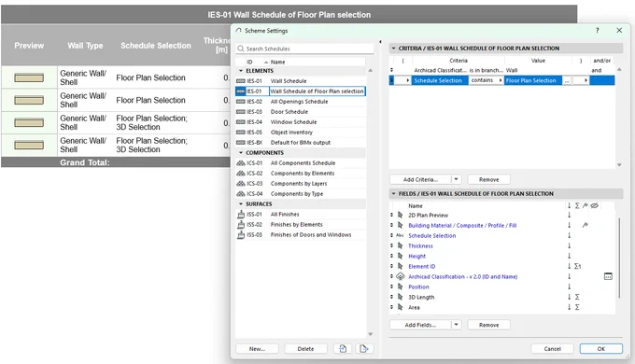Click Remove under the Fields list
Screen dimensions: 635x364
(x=488, y=325)
